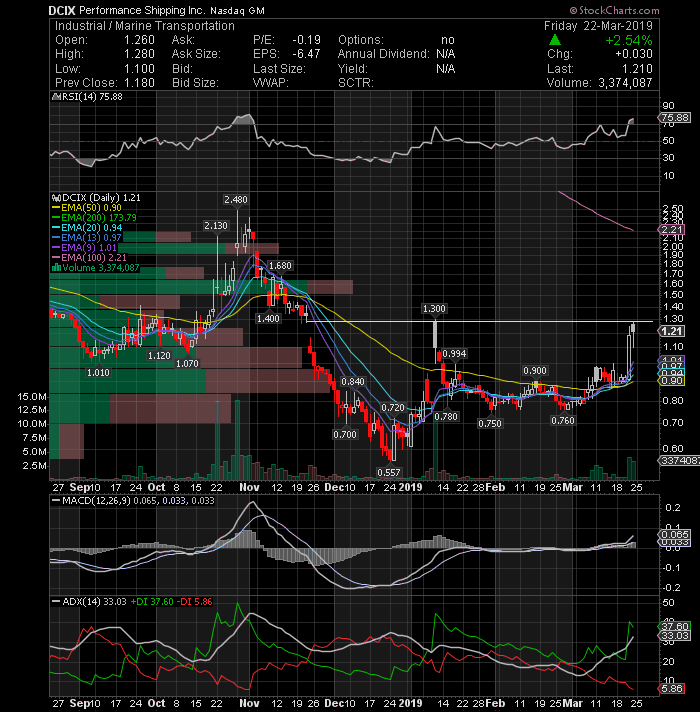700x712 pixels.
Task: Click the 1.010 September low label
Action: [x=99, y=373]
